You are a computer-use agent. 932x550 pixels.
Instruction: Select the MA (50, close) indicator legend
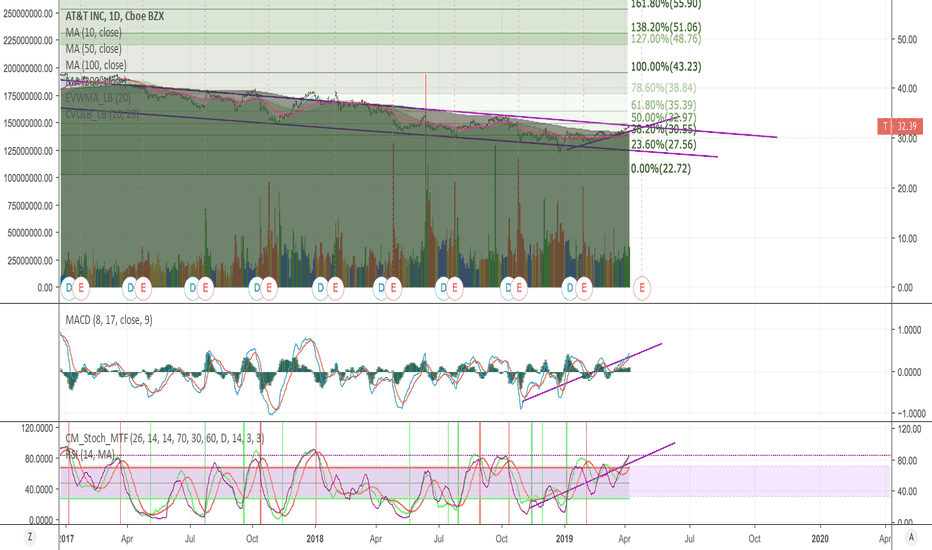pos(93,49)
